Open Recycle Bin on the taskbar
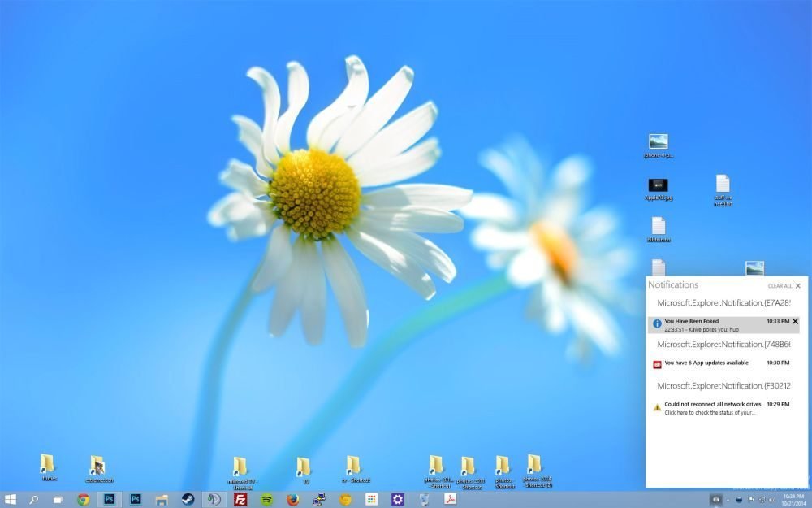Screen dimensions: 812x508 [x=424, y=500]
